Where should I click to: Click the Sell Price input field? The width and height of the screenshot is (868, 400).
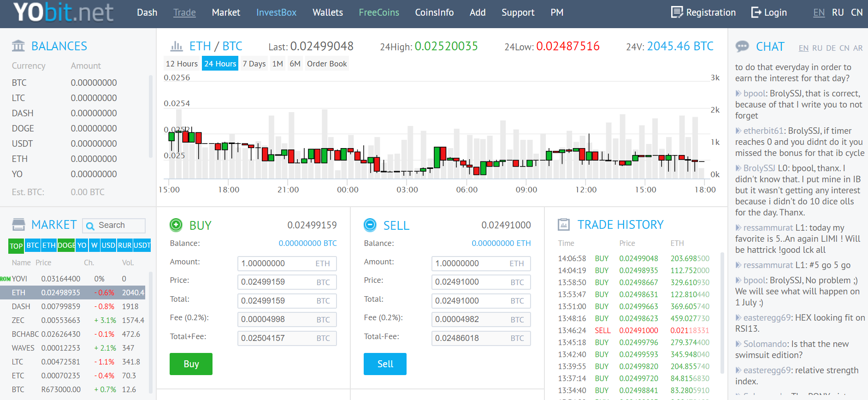pos(481,282)
